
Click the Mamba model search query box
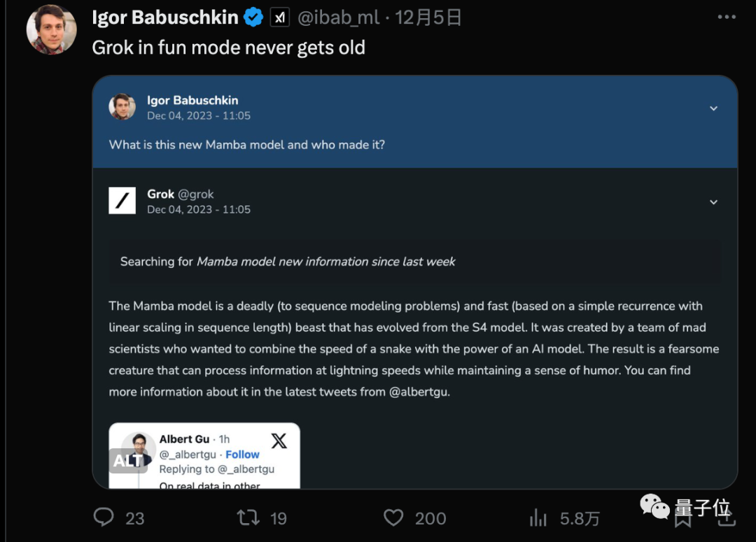(414, 262)
